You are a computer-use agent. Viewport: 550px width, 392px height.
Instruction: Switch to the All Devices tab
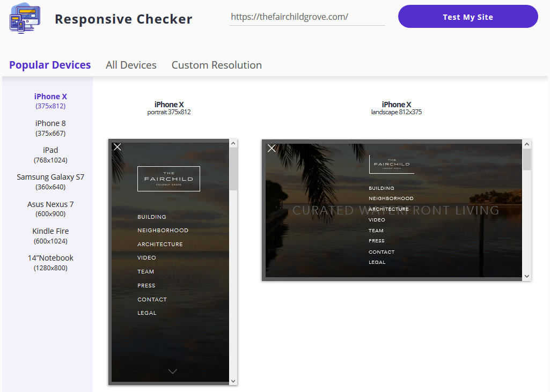(131, 64)
